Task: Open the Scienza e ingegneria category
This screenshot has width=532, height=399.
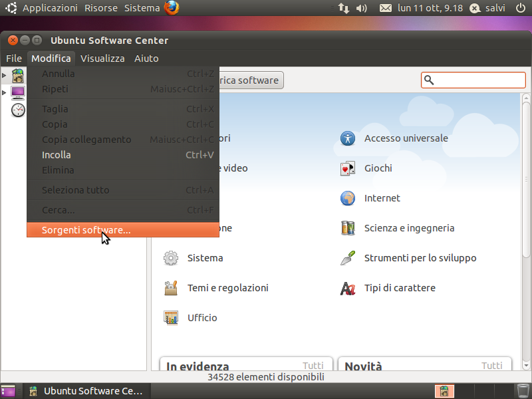Action: click(409, 228)
